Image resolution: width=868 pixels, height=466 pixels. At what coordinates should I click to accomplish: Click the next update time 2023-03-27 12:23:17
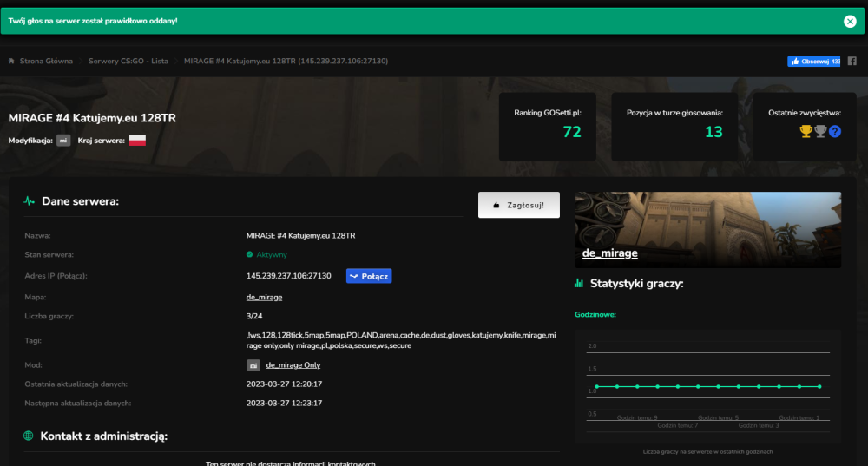point(284,403)
